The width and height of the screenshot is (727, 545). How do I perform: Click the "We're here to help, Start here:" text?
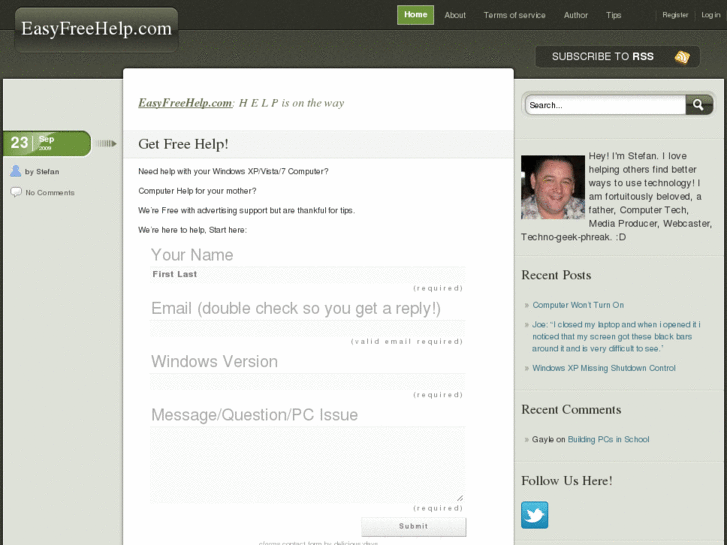click(192, 230)
